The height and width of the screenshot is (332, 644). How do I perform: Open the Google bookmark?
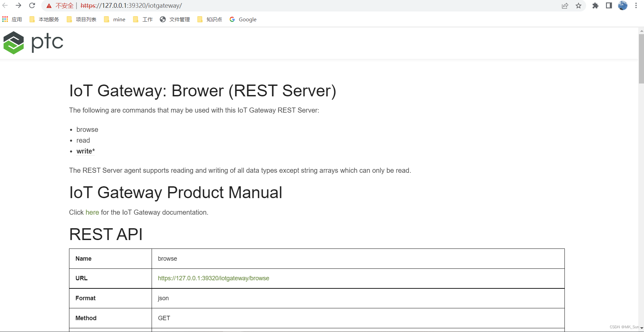coord(243,20)
